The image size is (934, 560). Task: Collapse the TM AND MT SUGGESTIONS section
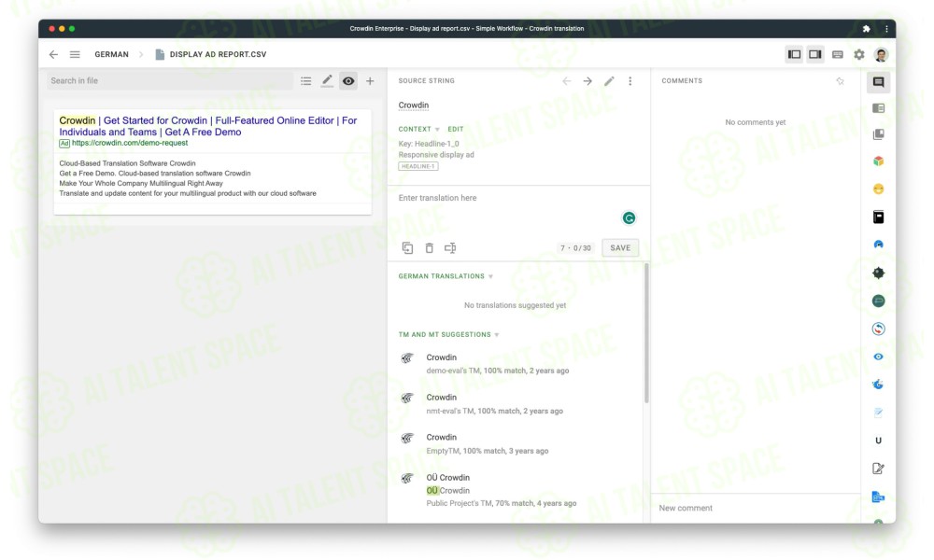pos(448,334)
